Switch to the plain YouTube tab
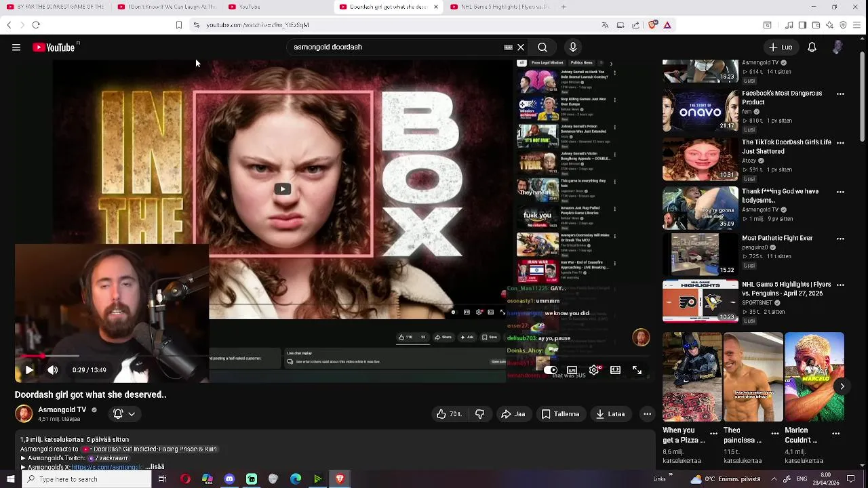868x488 pixels. coord(278,7)
